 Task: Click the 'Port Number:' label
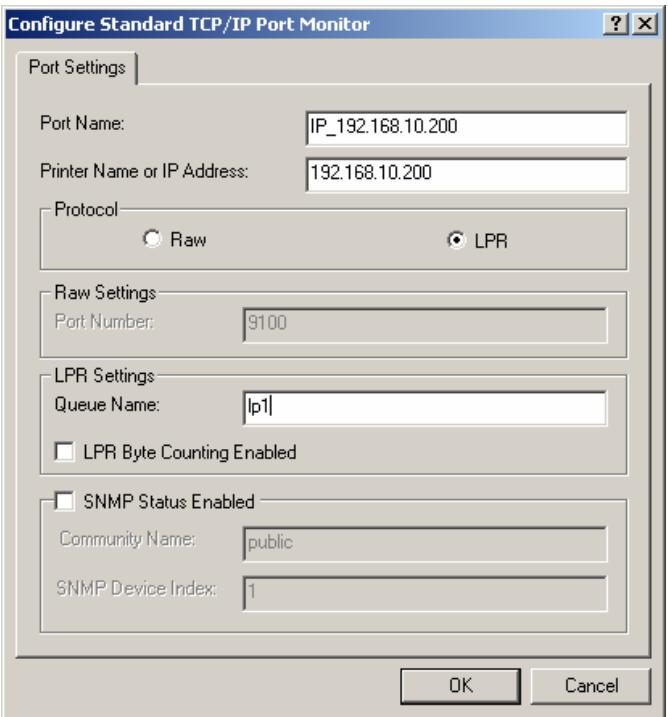coord(104,321)
